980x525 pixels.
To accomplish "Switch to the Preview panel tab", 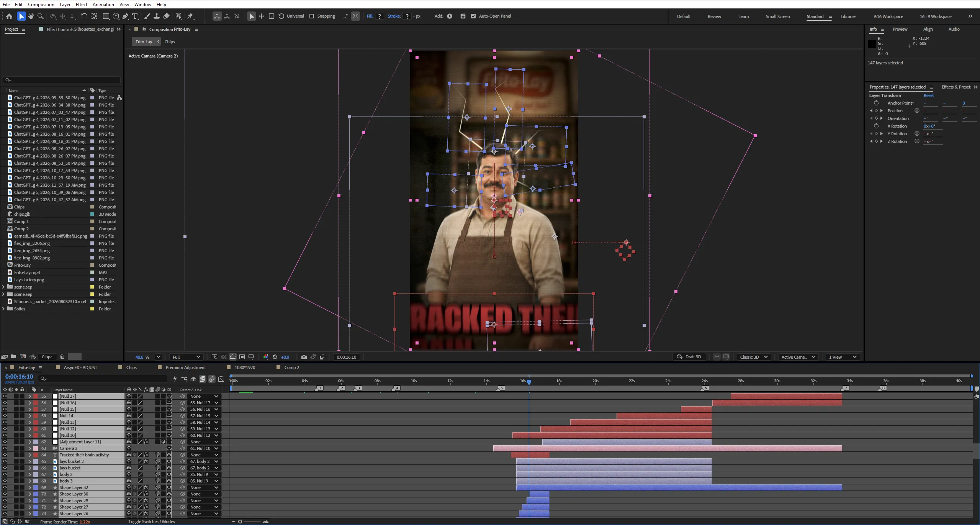I will tap(900, 29).
